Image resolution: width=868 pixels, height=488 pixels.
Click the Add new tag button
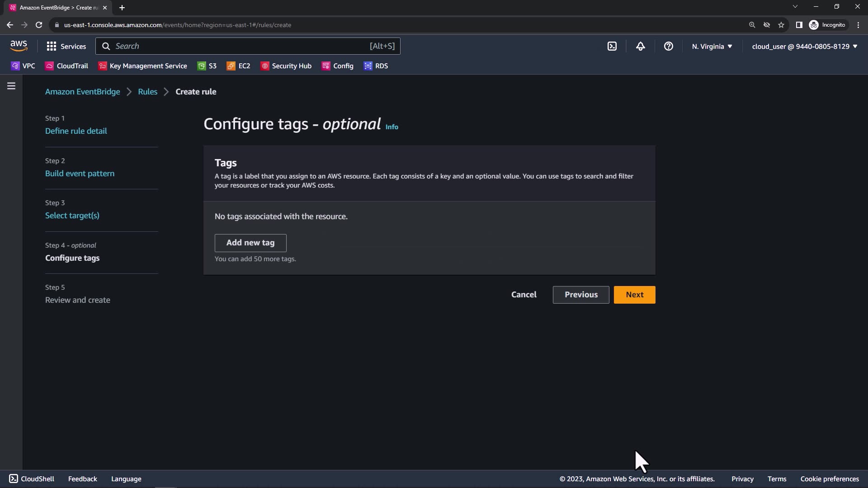(x=250, y=243)
